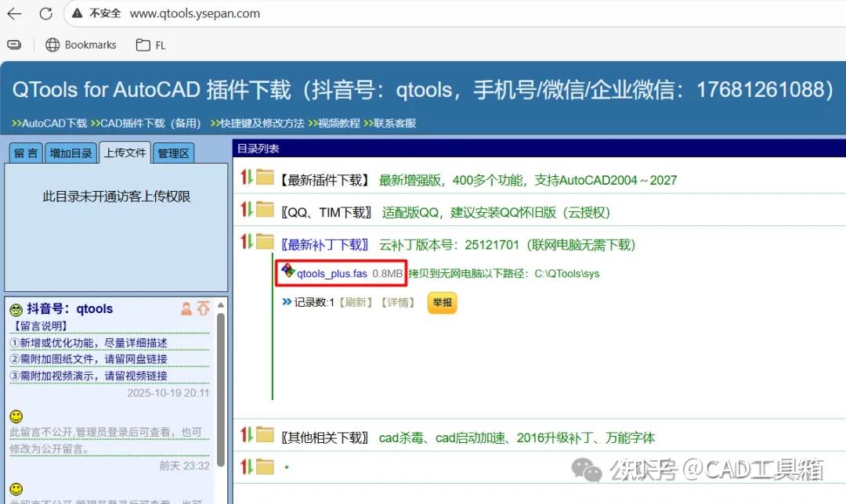846x504 pixels.
Task: Click the browser address bar URL
Action: click(x=195, y=13)
